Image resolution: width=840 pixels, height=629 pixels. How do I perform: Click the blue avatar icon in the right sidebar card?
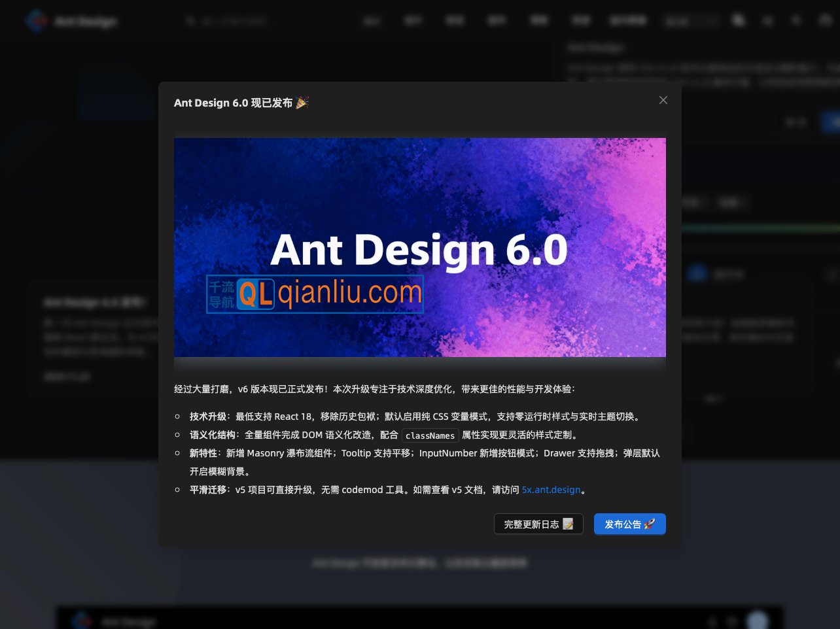[x=697, y=274]
